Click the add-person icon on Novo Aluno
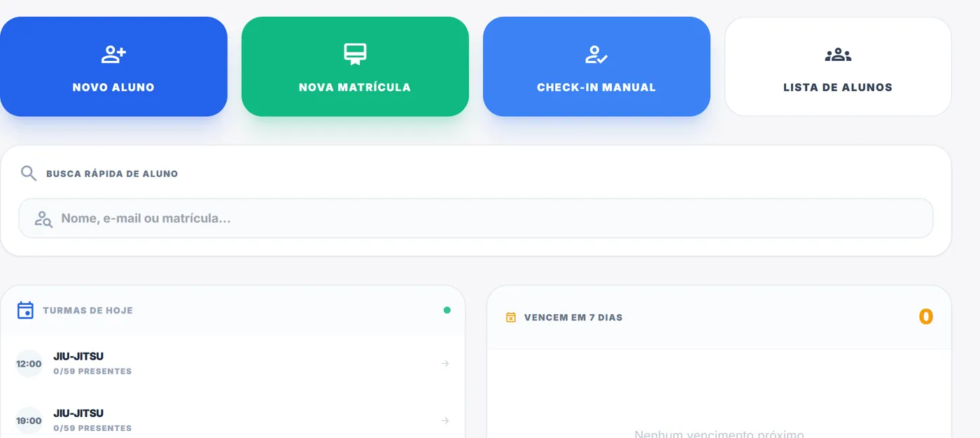The width and height of the screenshot is (980, 438). click(x=113, y=55)
